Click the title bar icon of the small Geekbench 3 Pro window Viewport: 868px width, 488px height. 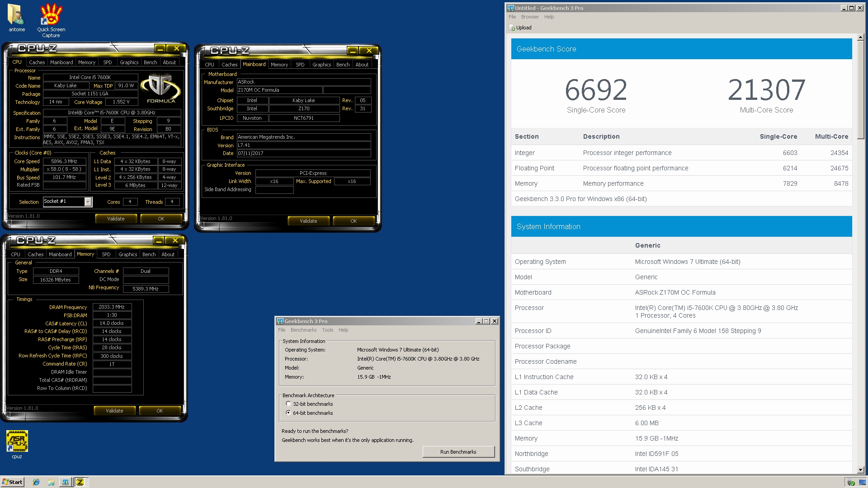280,321
